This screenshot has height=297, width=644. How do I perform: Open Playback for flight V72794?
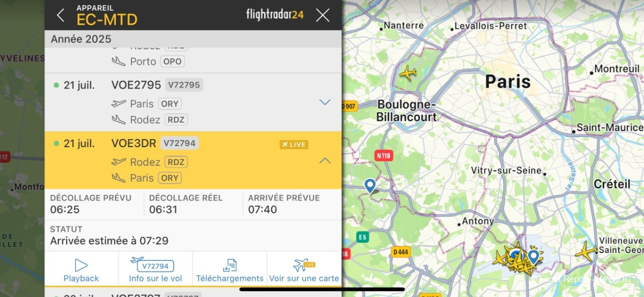tap(81, 270)
